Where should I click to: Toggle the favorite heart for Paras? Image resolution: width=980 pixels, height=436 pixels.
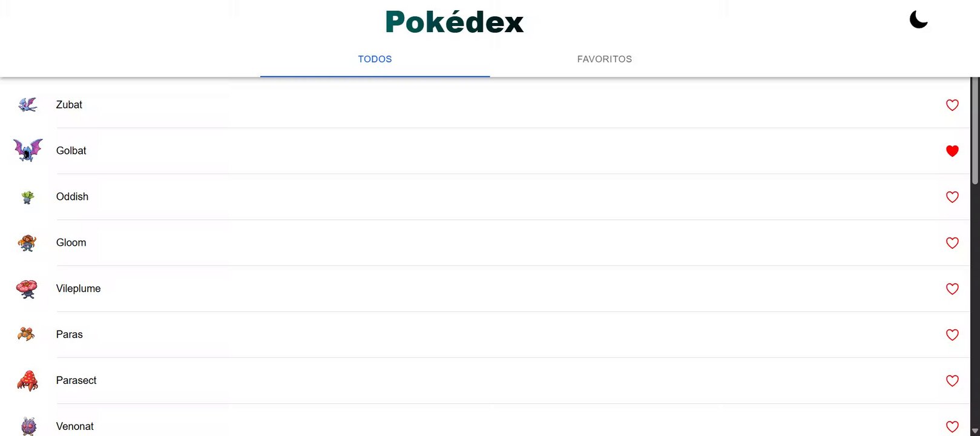pos(952,335)
